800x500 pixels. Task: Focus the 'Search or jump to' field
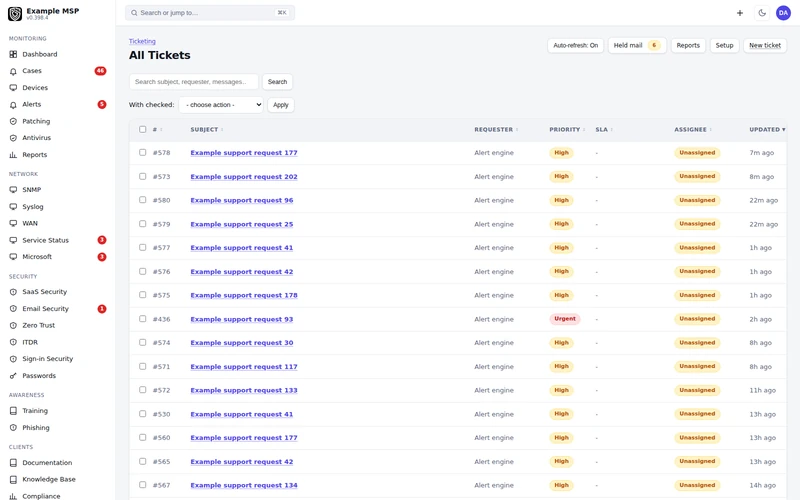[210, 13]
